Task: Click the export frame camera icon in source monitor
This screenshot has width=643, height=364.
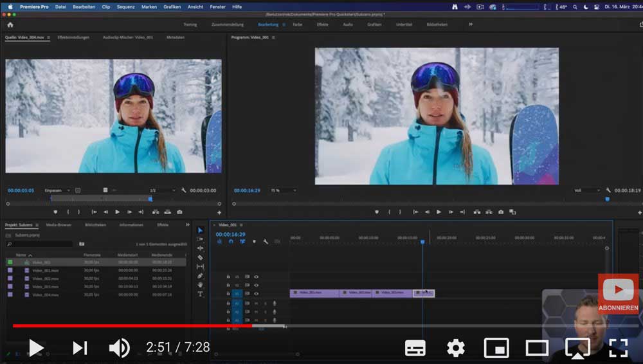Action: coord(179,212)
